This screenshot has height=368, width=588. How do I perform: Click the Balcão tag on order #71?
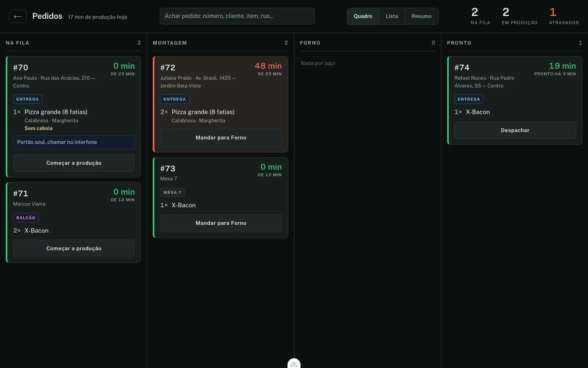26,218
